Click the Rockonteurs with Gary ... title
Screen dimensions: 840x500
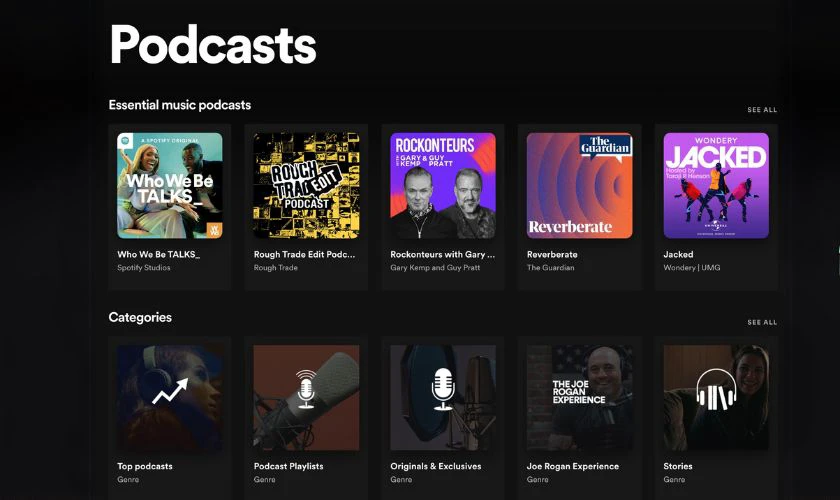(442, 255)
